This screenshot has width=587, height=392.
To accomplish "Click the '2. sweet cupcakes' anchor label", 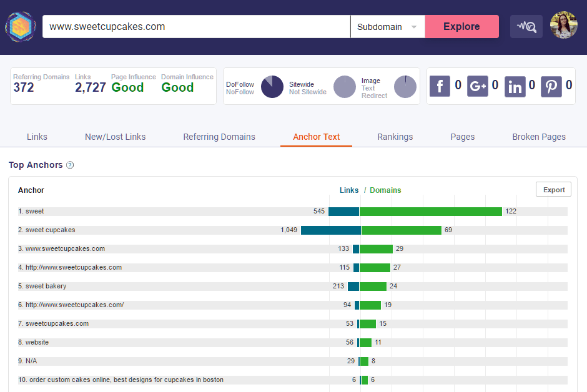I will [x=46, y=230].
